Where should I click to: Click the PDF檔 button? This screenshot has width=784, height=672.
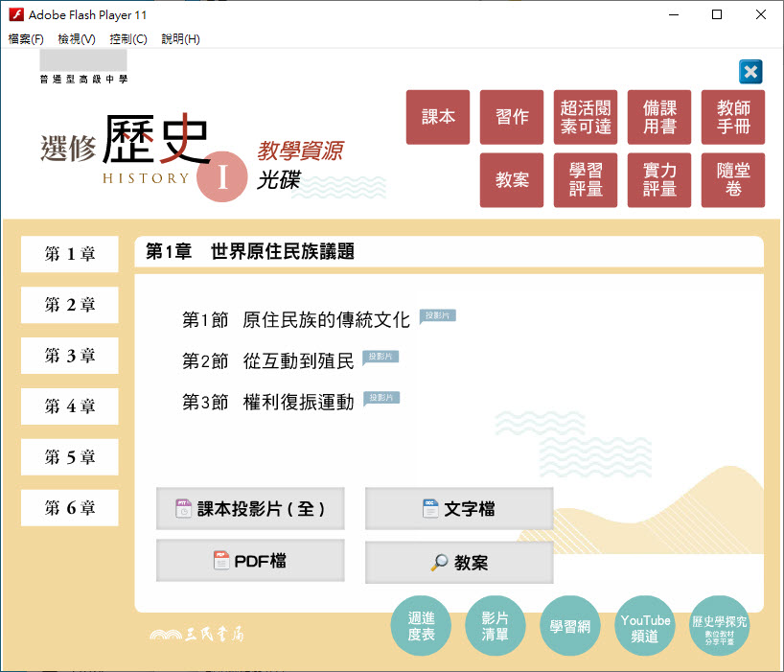[x=250, y=561]
